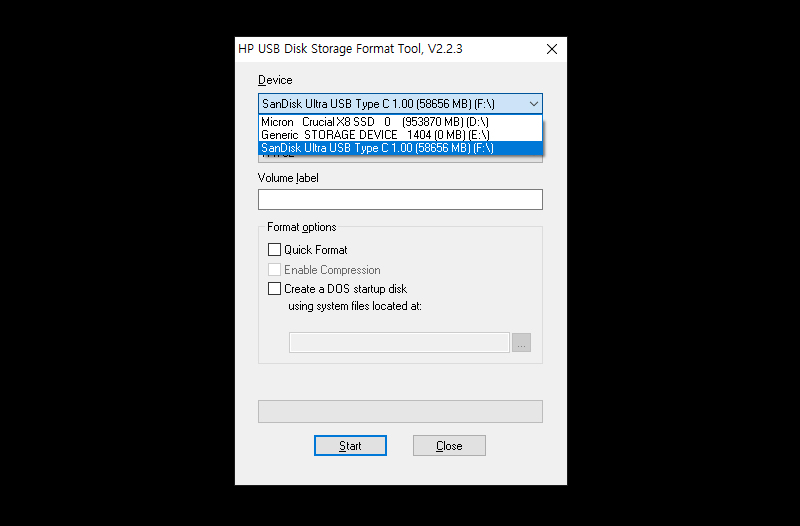
Task: Open the browse "..." button for system files
Action: coord(521,343)
